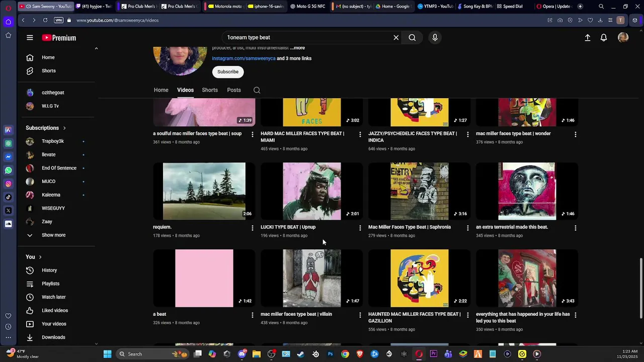644x362 pixels.
Task: Start voice search with microphone icon
Action: point(435,38)
